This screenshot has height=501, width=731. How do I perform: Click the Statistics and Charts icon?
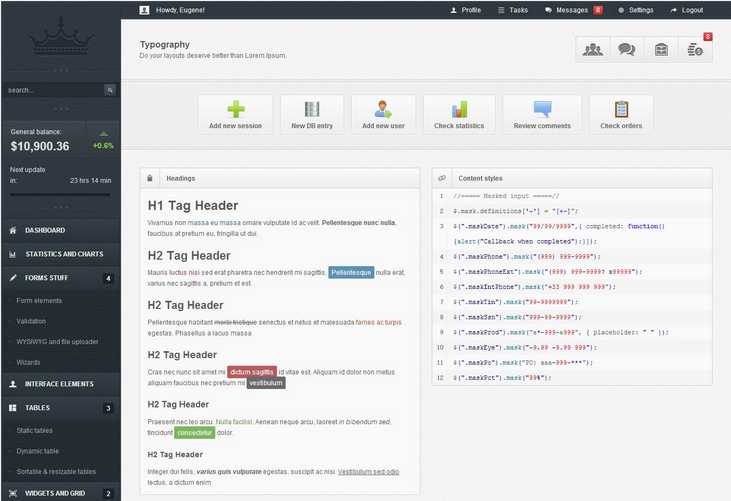click(x=13, y=254)
